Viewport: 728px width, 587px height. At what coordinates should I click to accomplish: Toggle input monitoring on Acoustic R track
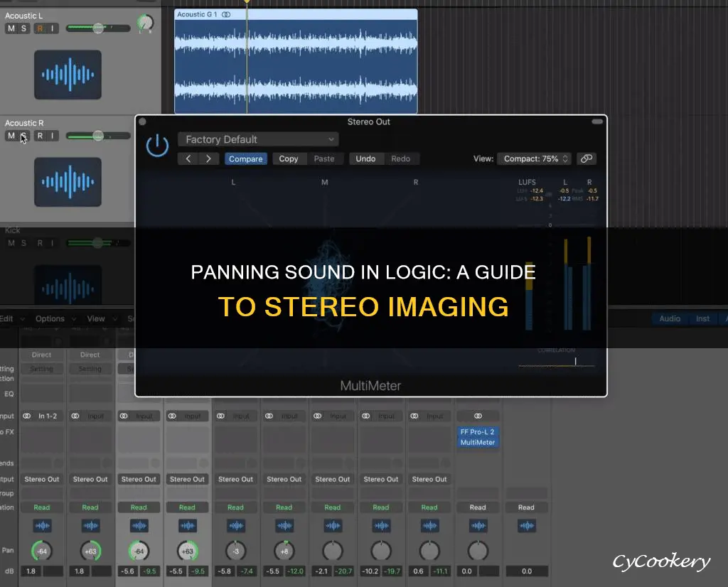(x=53, y=136)
